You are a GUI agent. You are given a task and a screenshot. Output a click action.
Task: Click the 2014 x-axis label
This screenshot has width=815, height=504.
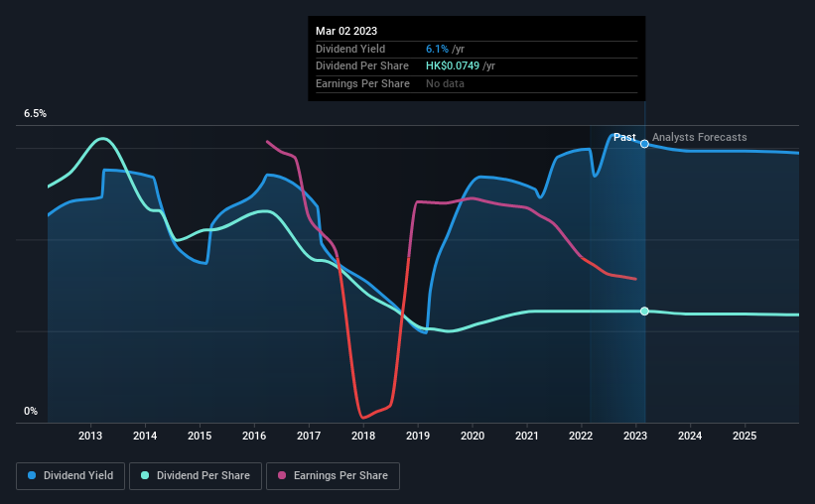click(x=145, y=436)
